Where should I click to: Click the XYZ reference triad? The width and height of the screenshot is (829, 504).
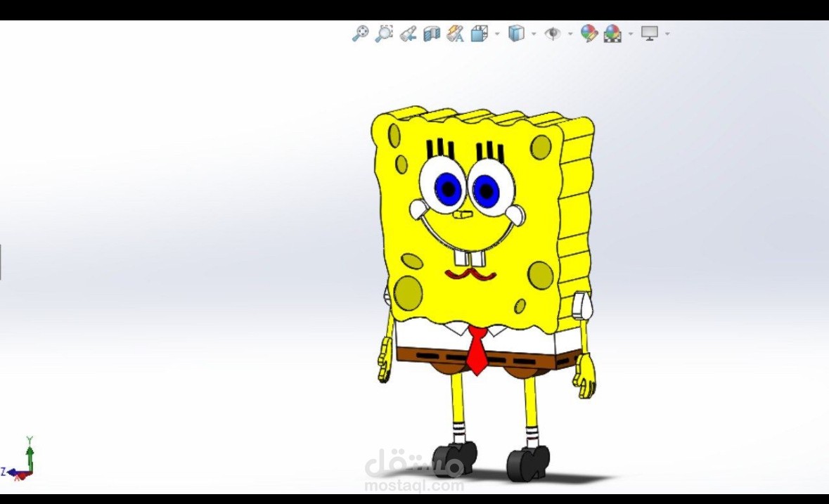pyautogui.click(x=20, y=459)
